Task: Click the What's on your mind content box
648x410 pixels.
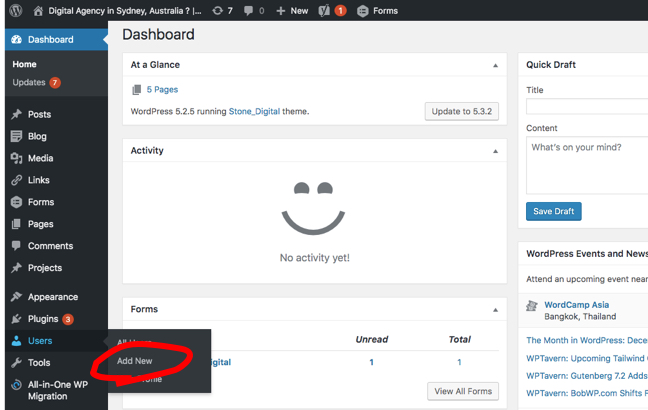Action: (x=587, y=165)
